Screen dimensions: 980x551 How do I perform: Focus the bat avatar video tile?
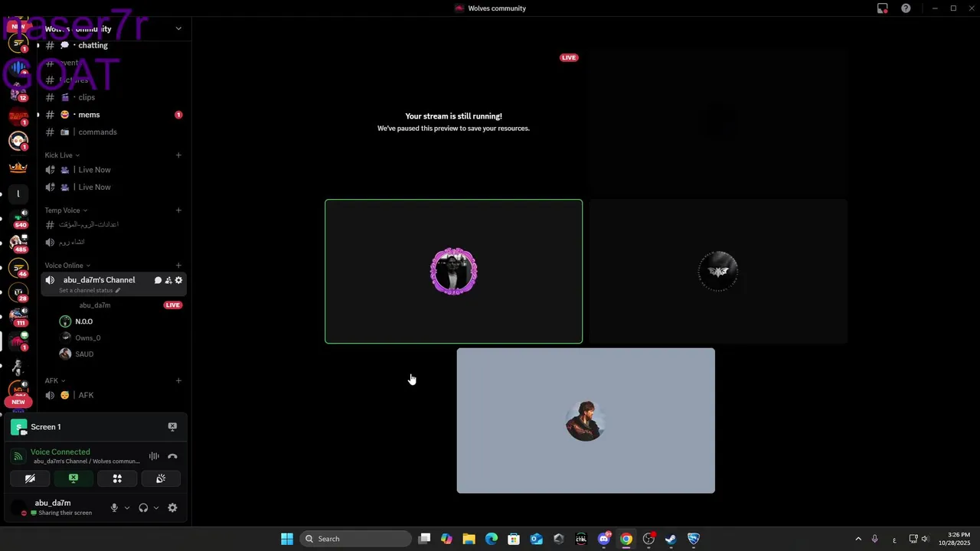718,271
